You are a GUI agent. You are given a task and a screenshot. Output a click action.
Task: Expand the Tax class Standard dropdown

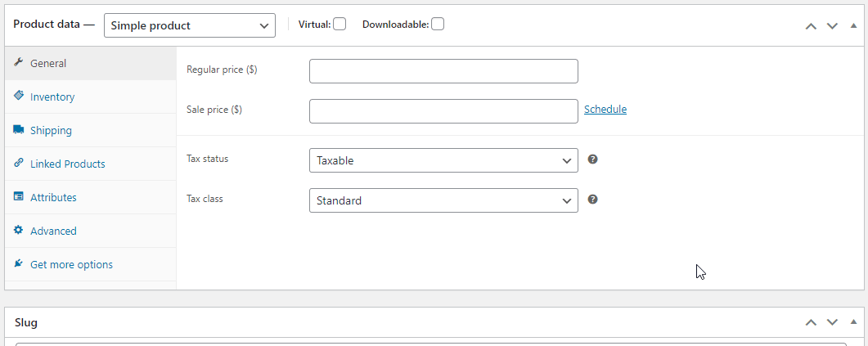coord(443,200)
